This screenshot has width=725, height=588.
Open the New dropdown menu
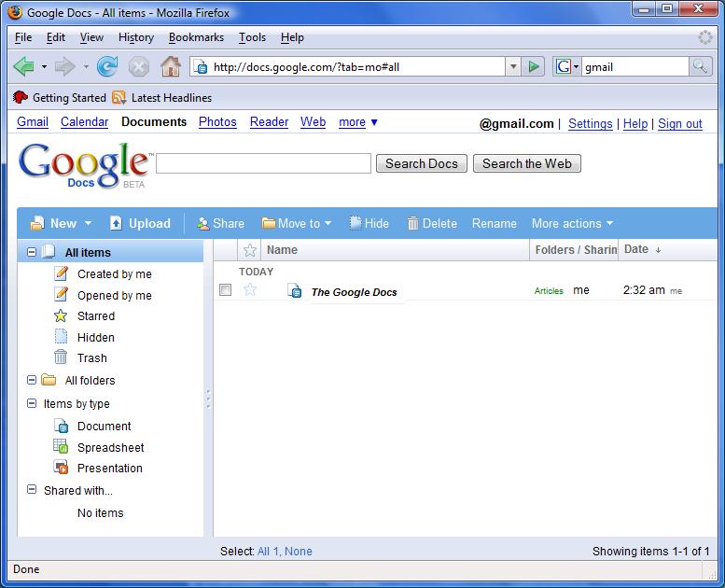(61, 223)
